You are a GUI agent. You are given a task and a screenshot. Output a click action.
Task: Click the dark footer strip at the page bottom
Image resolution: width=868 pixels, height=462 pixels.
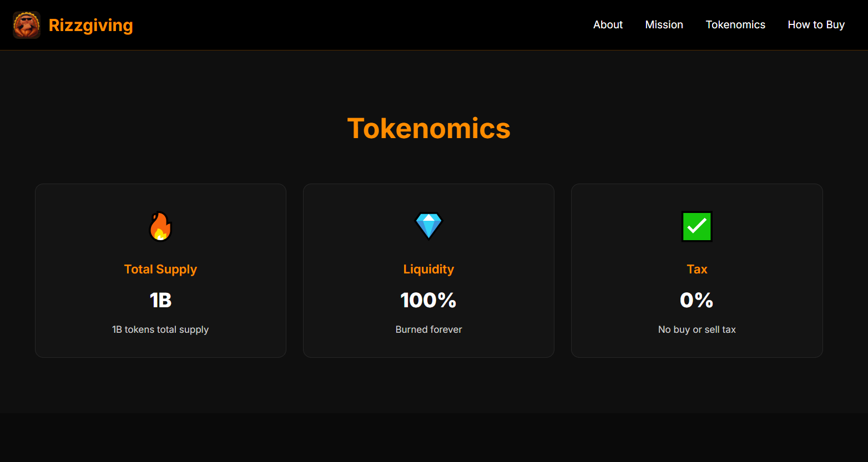coord(434,438)
